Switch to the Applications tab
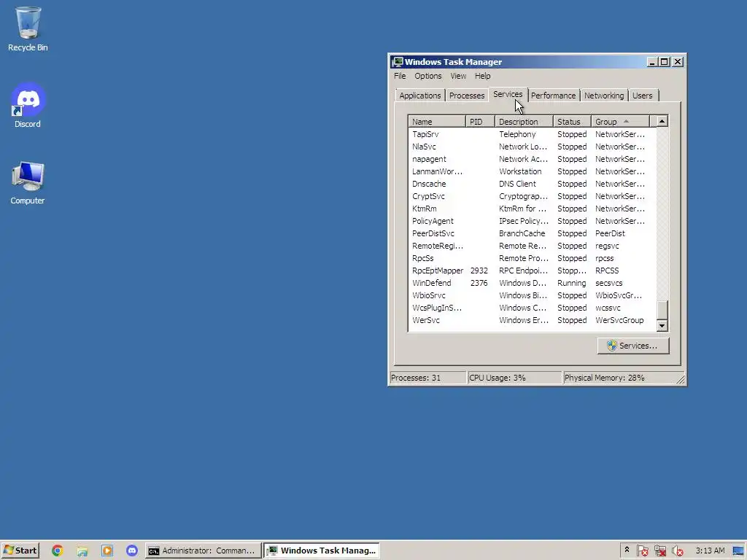747x560 pixels. 420,96
